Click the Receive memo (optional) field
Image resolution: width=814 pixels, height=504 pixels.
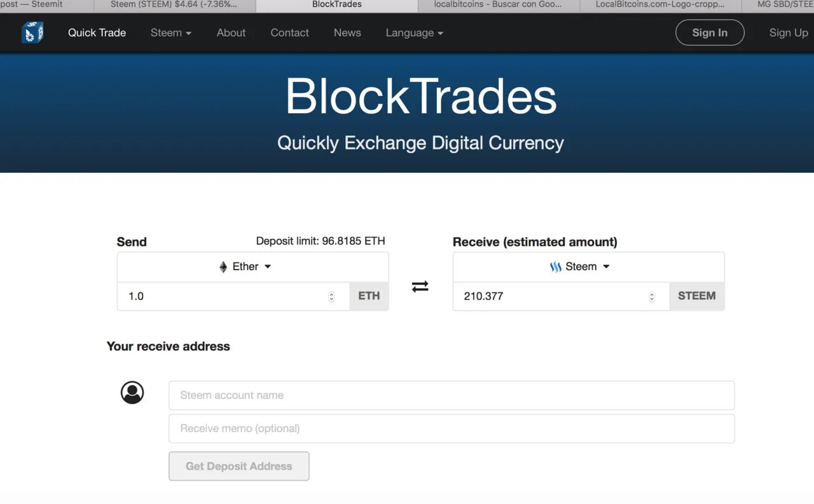[x=452, y=428]
